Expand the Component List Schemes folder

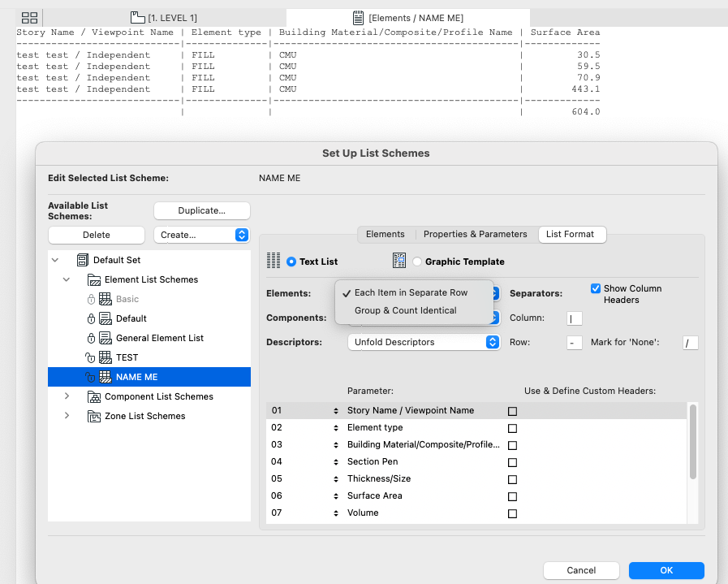coord(67,396)
